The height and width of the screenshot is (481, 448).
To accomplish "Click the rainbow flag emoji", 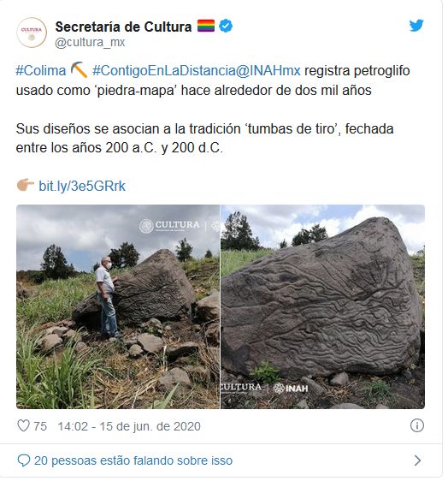I will (205, 26).
